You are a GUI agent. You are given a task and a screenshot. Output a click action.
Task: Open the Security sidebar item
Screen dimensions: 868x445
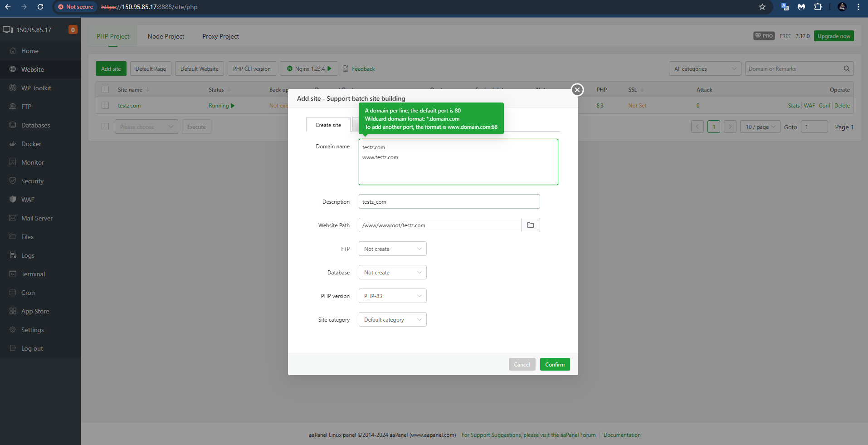click(40, 181)
